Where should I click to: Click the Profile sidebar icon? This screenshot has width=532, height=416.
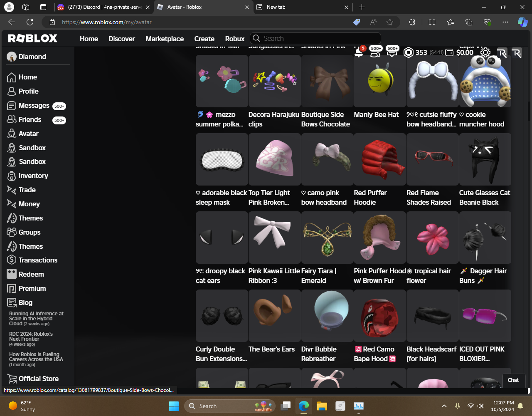point(12,92)
